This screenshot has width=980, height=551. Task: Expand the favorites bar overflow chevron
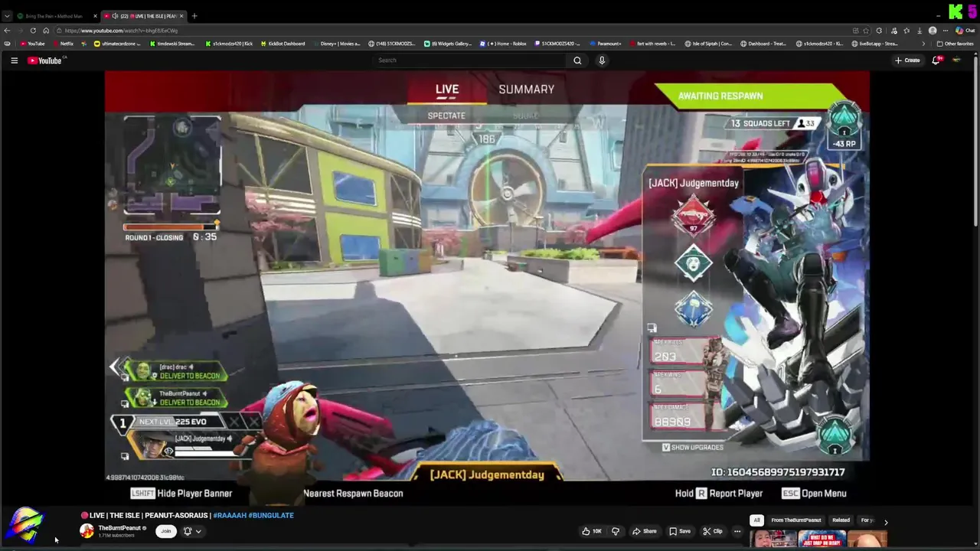[923, 44]
